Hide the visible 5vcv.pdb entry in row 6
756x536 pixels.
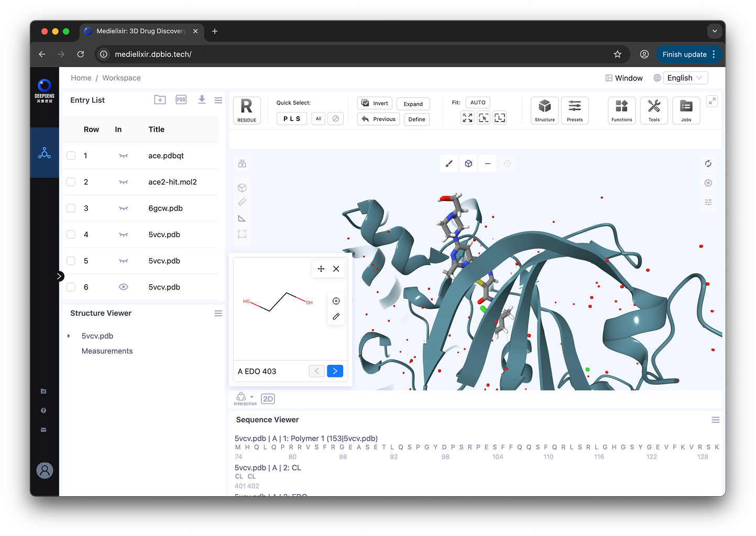(x=124, y=287)
